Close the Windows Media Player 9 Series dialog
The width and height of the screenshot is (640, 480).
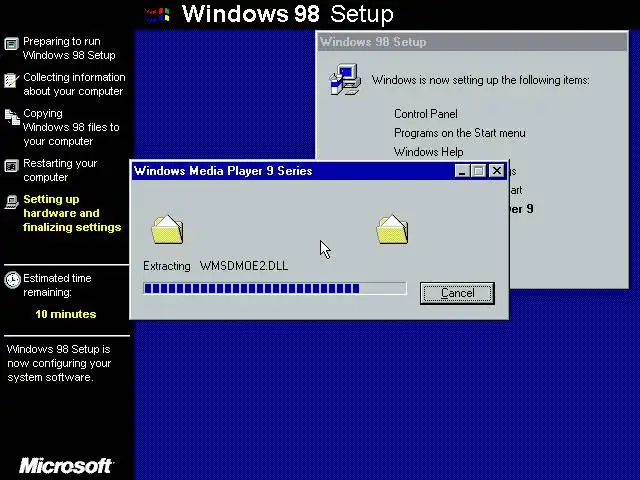(496, 171)
